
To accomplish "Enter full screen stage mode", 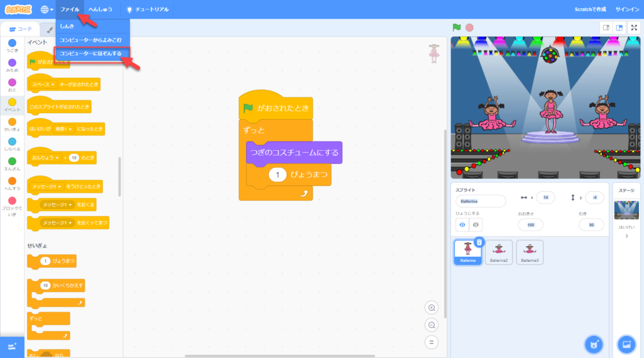I will pos(633,28).
